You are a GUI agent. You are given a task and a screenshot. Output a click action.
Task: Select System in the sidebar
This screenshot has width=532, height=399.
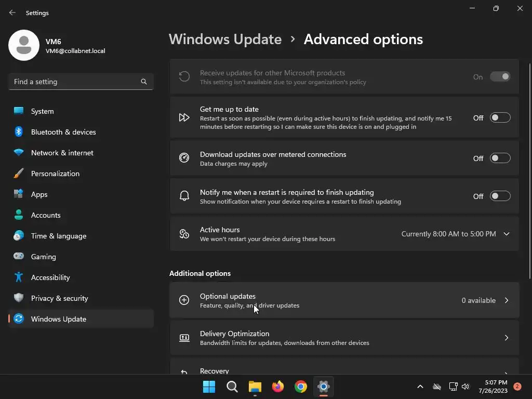pos(81,111)
